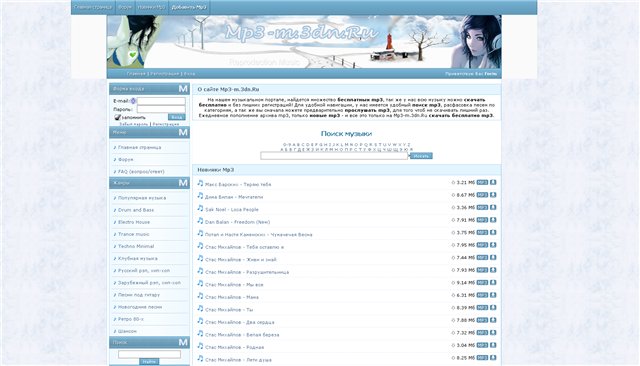The image size is (640, 366).
Task: Open the Забыл пароль link
Action: 133,124
